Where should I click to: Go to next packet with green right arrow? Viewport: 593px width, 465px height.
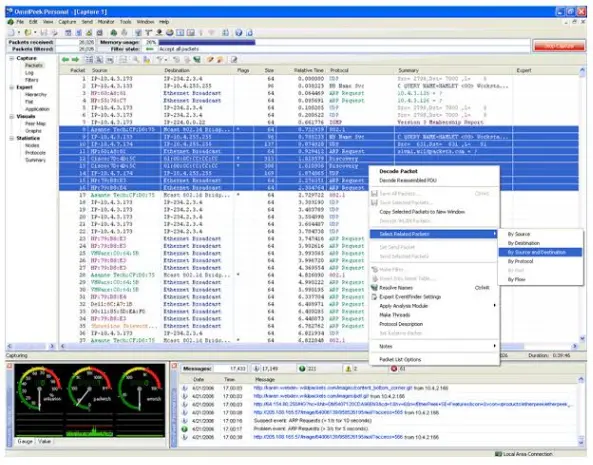click(75, 59)
